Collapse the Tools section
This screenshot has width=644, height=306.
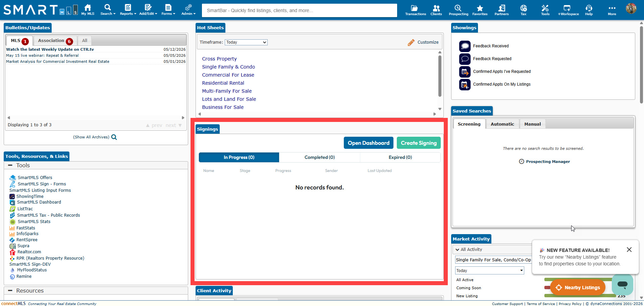10,165
